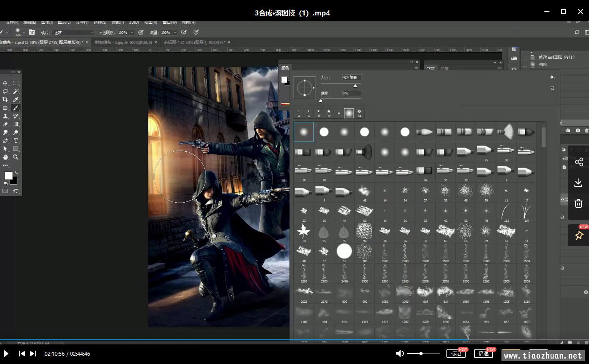Viewport: 589px width, 364px height.
Task: Select the Rectangle shape tool
Action: (16, 149)
